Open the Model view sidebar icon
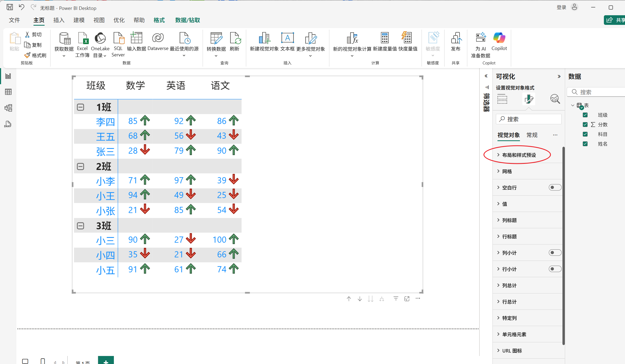 (x=8, y=108)
